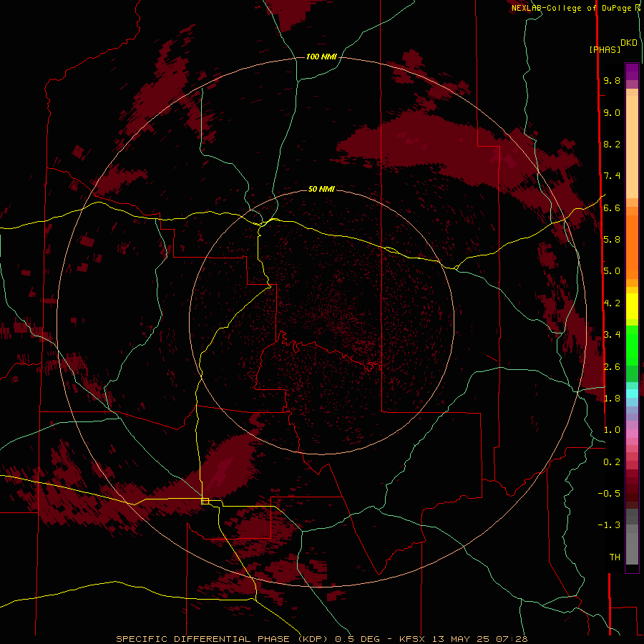Click the 6.6 legend value

point(612,208)
